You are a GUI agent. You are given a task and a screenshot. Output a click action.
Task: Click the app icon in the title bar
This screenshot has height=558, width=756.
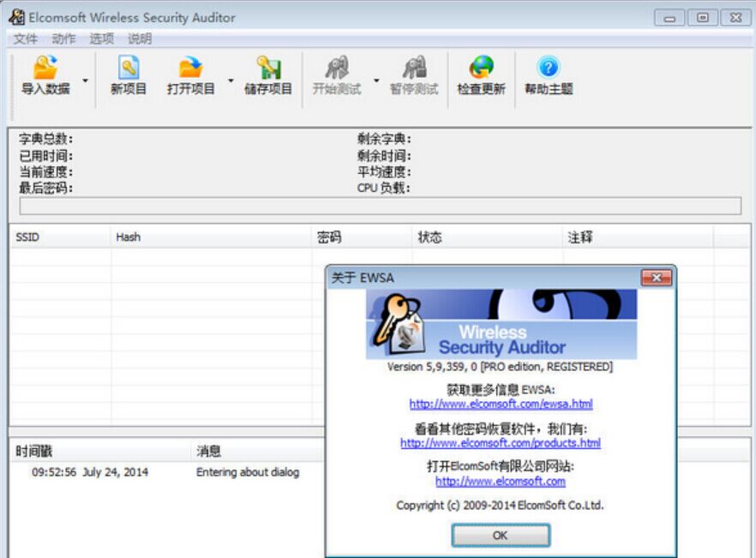click(17, 17)
